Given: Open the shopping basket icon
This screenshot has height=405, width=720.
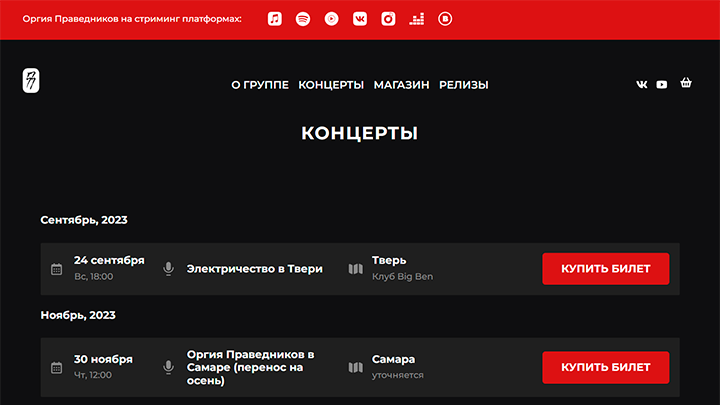Looking at the screenshot, I should tap(686, 83).
